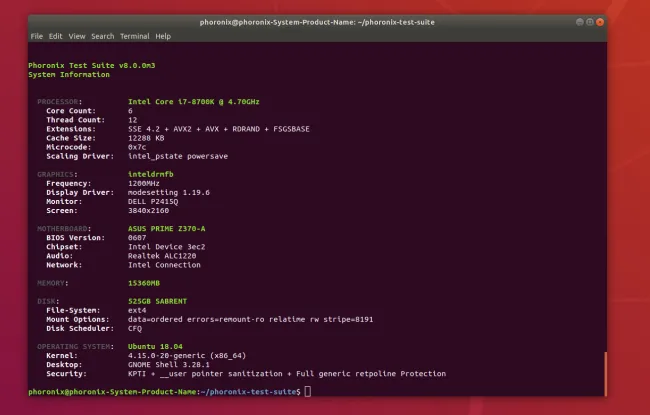Click the 'Thread Count:' label

click(x=75, y=120)
